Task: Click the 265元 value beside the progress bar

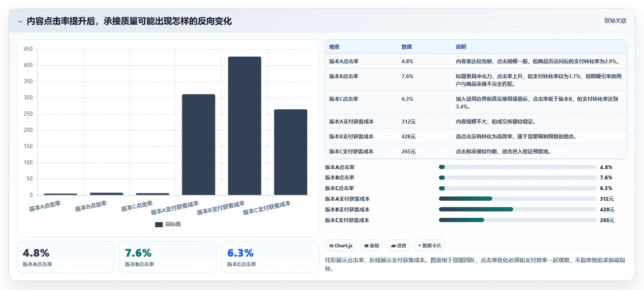Action: pos(607,220)
